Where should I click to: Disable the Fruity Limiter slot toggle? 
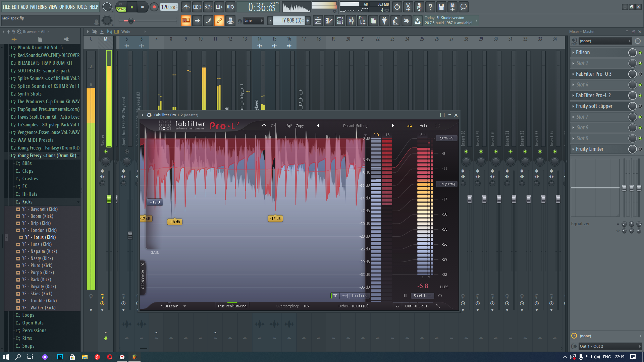tap(640, 149)
